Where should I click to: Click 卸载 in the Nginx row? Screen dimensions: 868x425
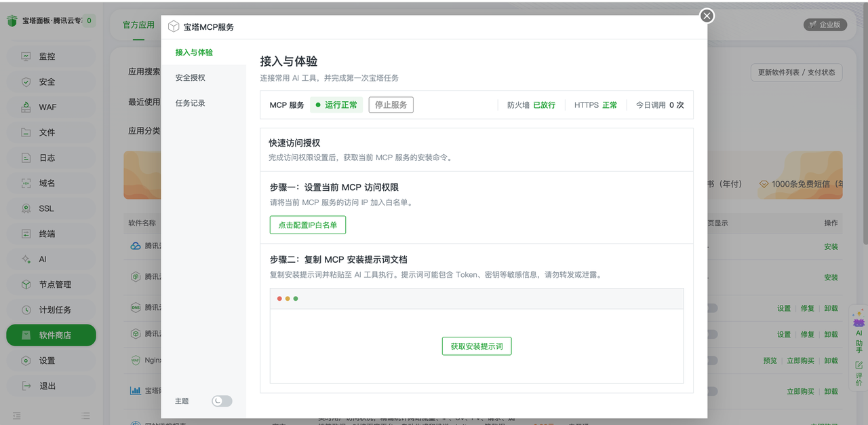pyautogui.click(x=831, y=361)
